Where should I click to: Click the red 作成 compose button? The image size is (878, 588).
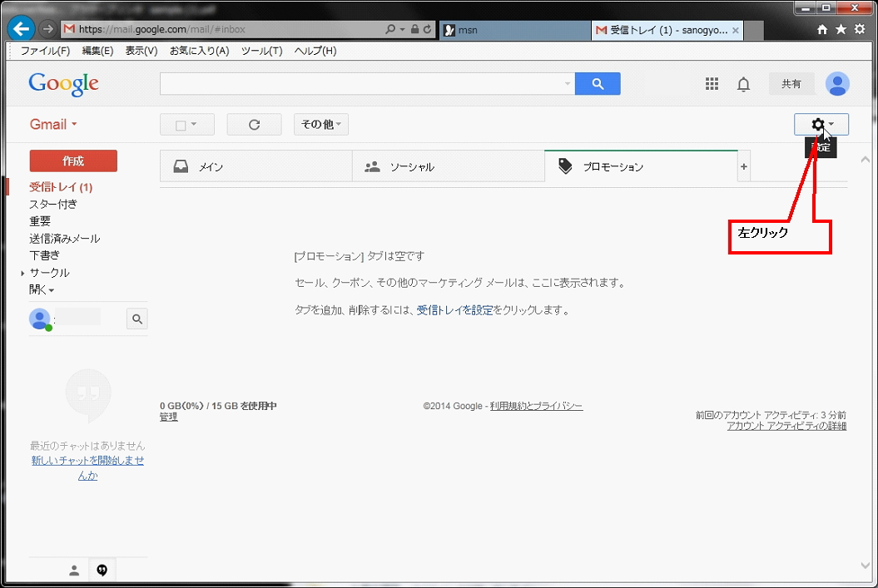[x=72, y=161]
